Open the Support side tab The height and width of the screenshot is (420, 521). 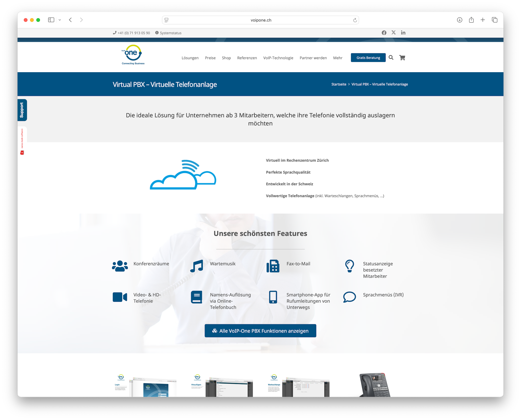22,110
